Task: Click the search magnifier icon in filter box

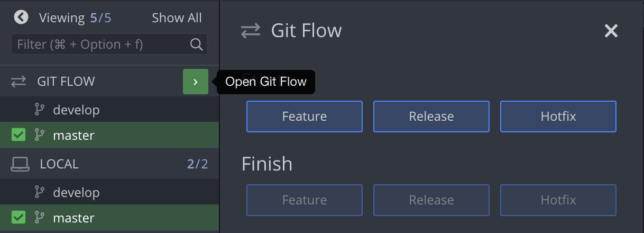Action: click(196, 44)
